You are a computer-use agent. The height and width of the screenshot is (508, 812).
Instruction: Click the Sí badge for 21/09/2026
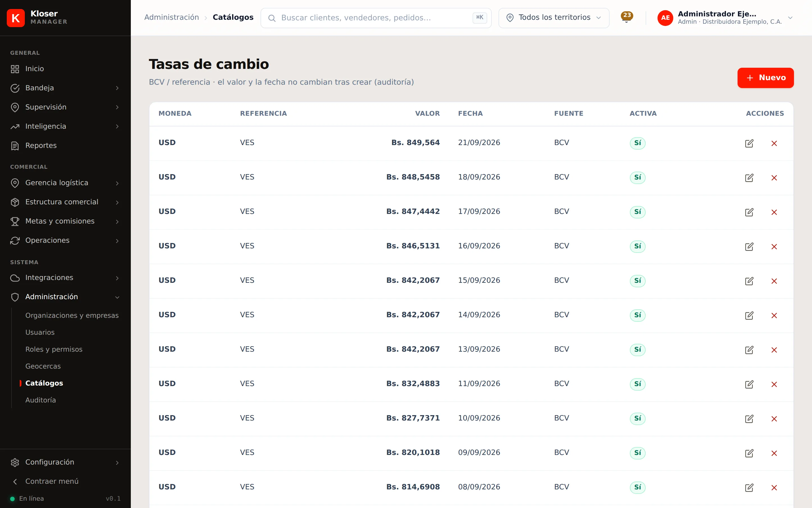pos(637,143)
